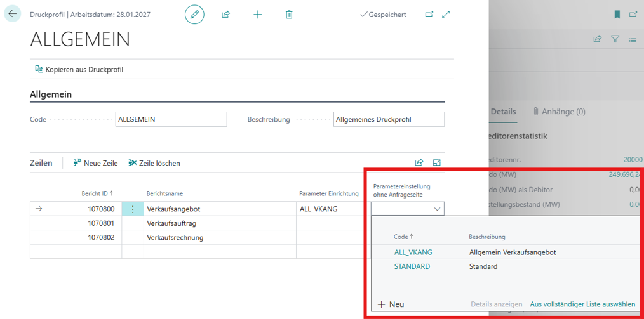Screen dimensions: 644x319
Task: Click the share icon in header
Action: click(x=225, y=14)
